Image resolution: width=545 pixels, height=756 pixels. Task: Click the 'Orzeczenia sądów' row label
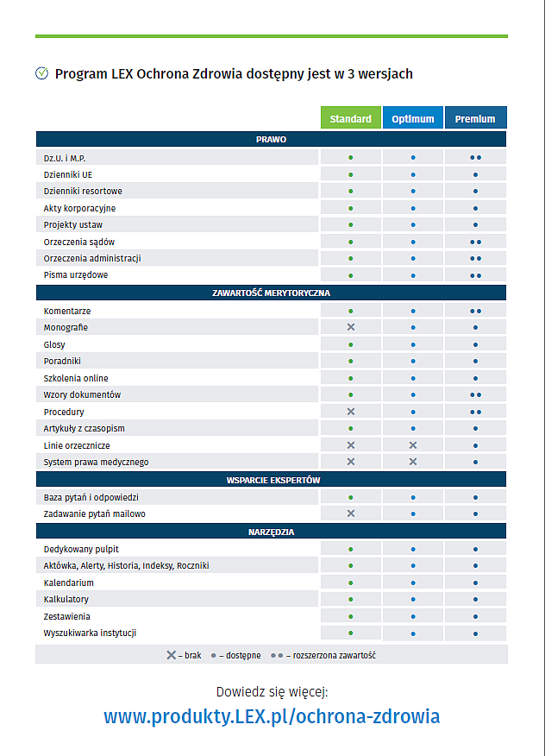(79, 242)
